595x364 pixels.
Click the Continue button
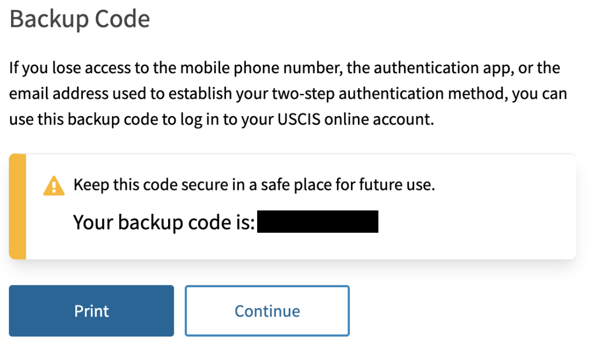coord(267,311)
